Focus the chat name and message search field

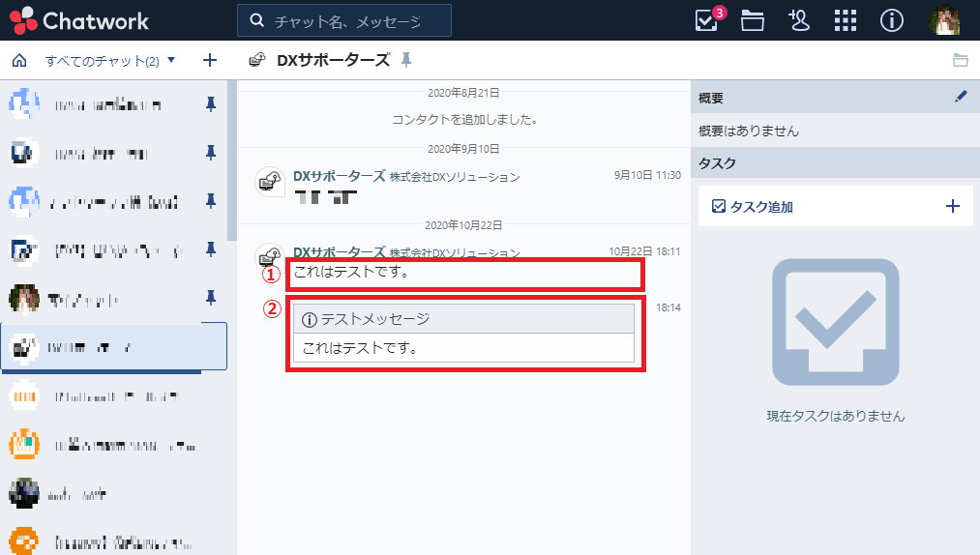[x=344, y=20]
